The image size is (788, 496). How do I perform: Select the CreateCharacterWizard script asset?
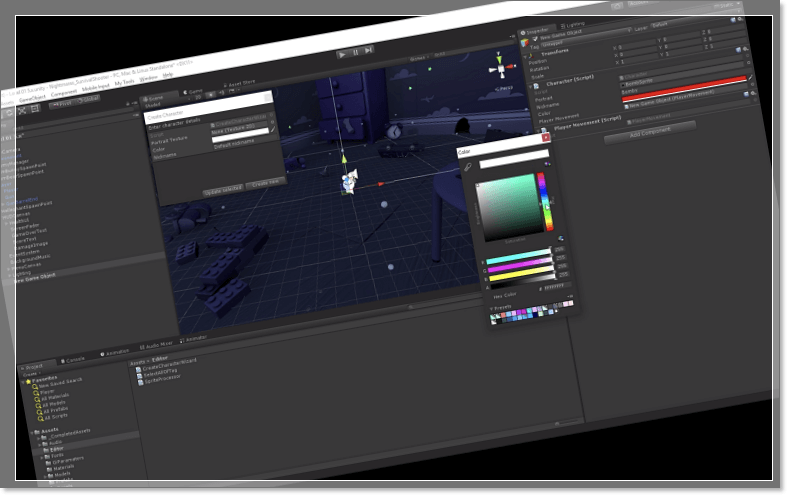(x=167, y=364)
